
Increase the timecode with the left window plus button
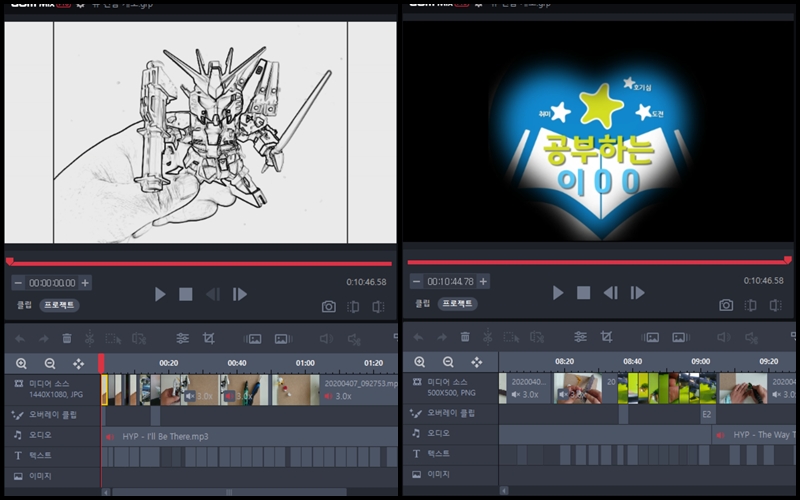[x=85, y=283]
